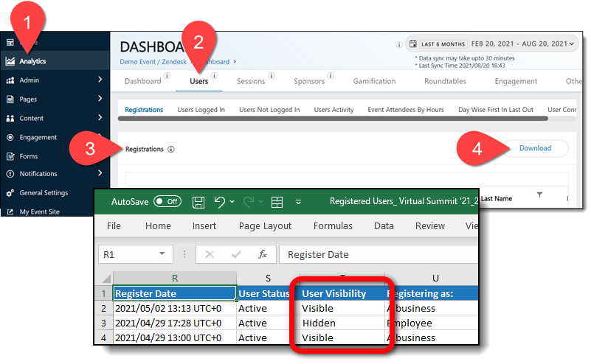Screen dimensions: 591x364
Task: Click the Undo arrow in Excel
Action: (219, 202)
